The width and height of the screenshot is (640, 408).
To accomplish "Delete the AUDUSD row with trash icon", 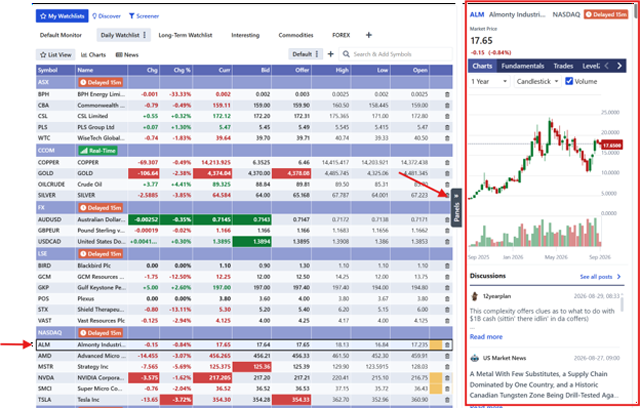I will 447,220.
